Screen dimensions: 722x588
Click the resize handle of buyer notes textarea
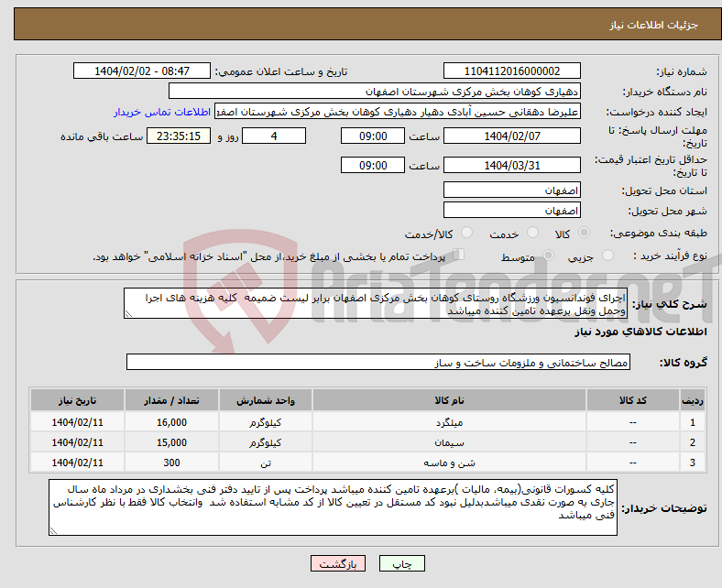[x=53, y=531]
